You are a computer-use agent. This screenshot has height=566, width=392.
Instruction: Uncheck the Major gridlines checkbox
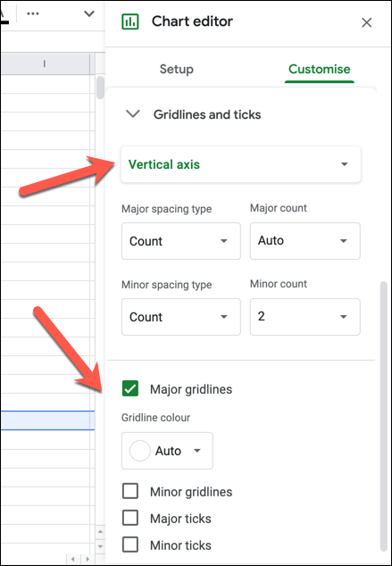point(130,388)
